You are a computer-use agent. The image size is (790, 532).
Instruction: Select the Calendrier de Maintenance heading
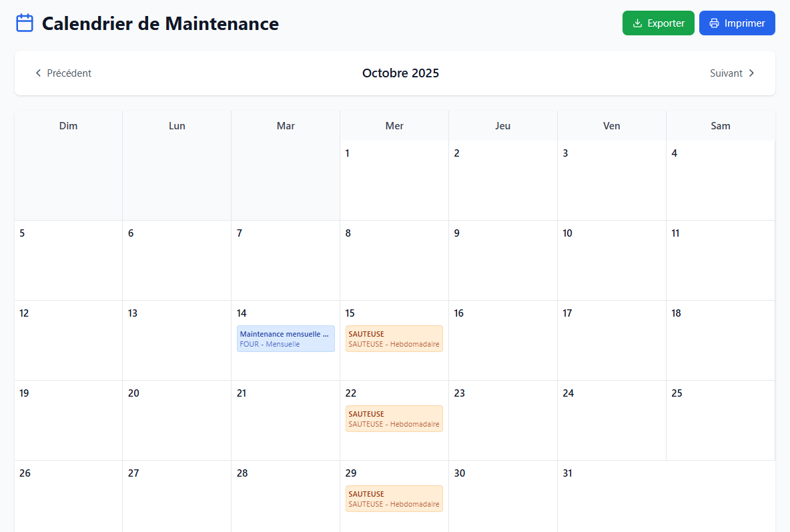160,23
